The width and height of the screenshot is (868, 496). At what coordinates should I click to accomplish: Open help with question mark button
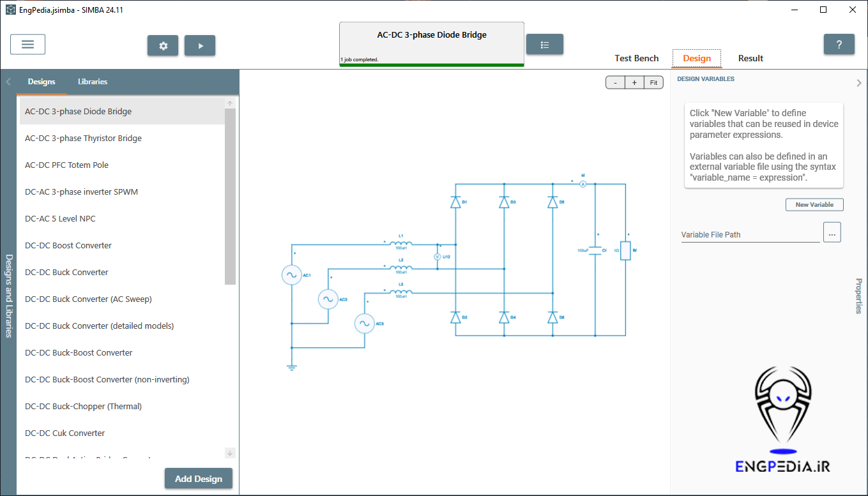pyautogui.click(x=839, y=45)
